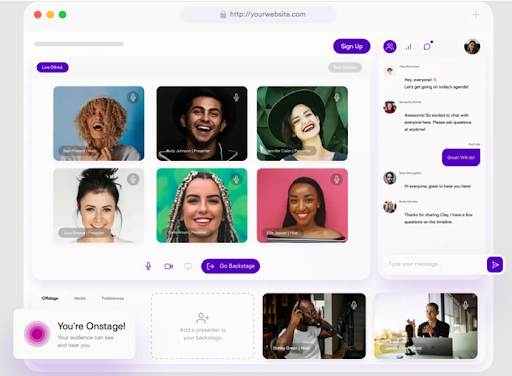Open a new browser tab with plus icon
The image size is (512, 376).
tap(476, 15)
